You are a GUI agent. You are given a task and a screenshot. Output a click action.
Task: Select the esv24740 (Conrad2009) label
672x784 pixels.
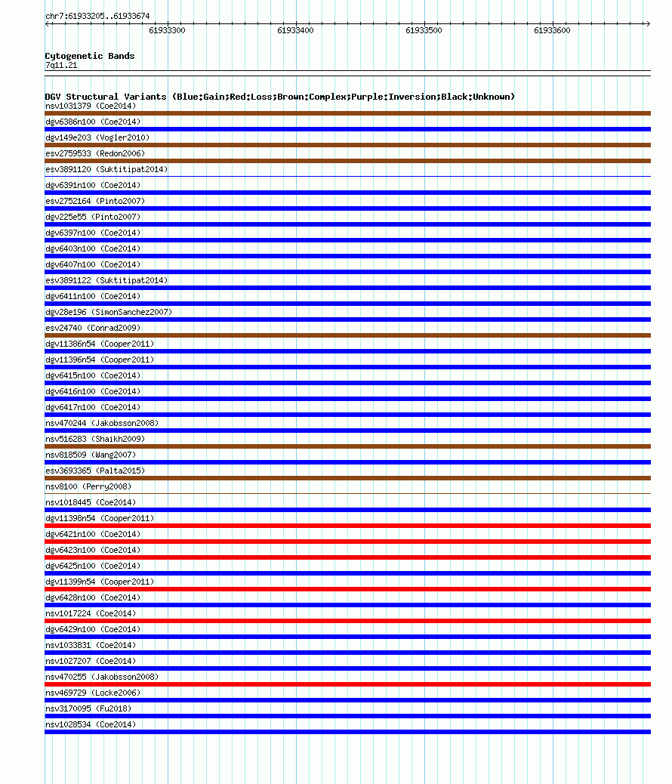pyautogui.click(x=93, y=328)
